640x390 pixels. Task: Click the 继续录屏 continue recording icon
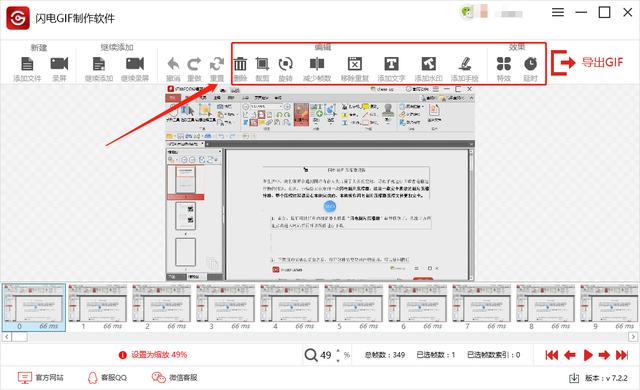click(135, 64)
